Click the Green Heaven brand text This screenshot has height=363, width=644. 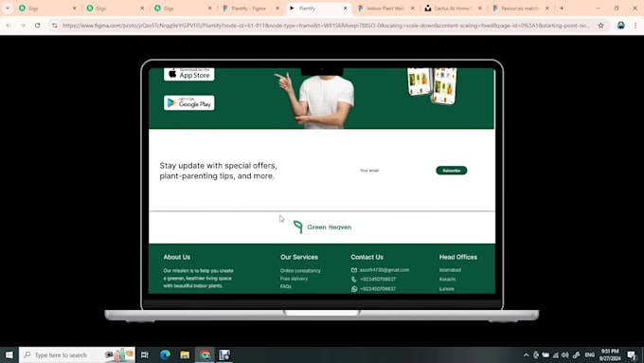pyautogui.click(x=329, y=227)
